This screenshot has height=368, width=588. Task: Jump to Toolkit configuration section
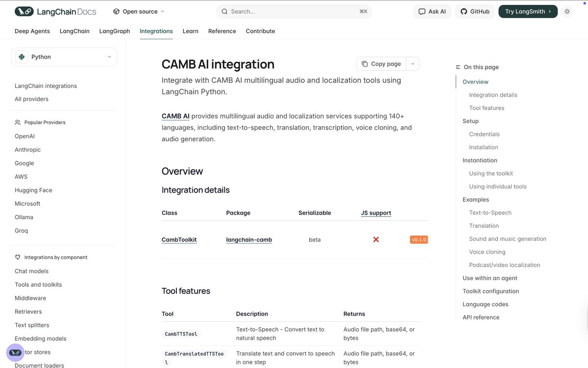pos(490,291)
